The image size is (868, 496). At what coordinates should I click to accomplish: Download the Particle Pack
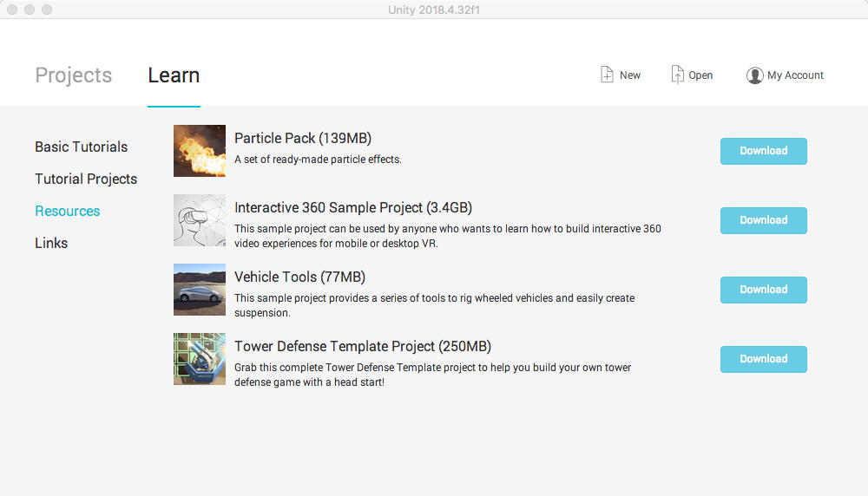click(763, 151)
